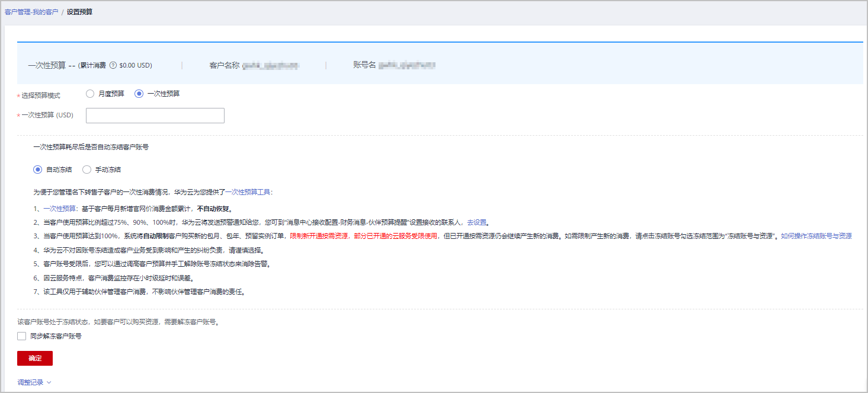Open the 一次性预算 link in item 1
The width and height of the screenshot is (868, 393).
tap(59, 209)
